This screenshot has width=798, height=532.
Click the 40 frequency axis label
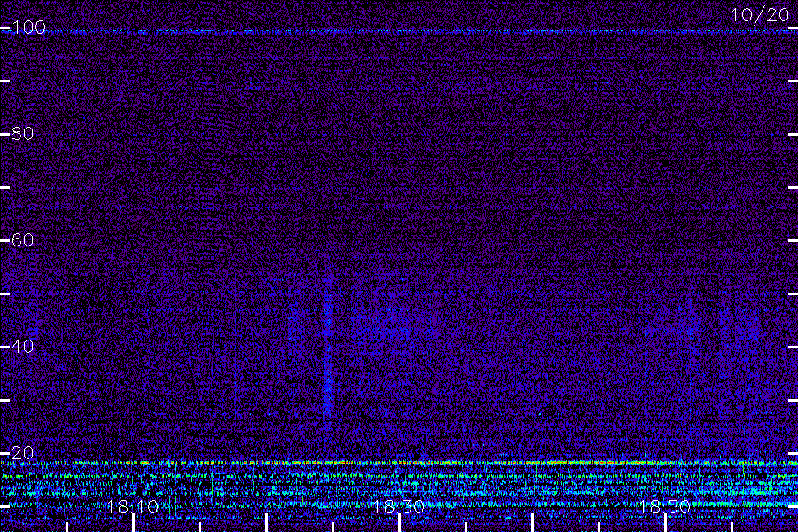[x=22, y=346]
